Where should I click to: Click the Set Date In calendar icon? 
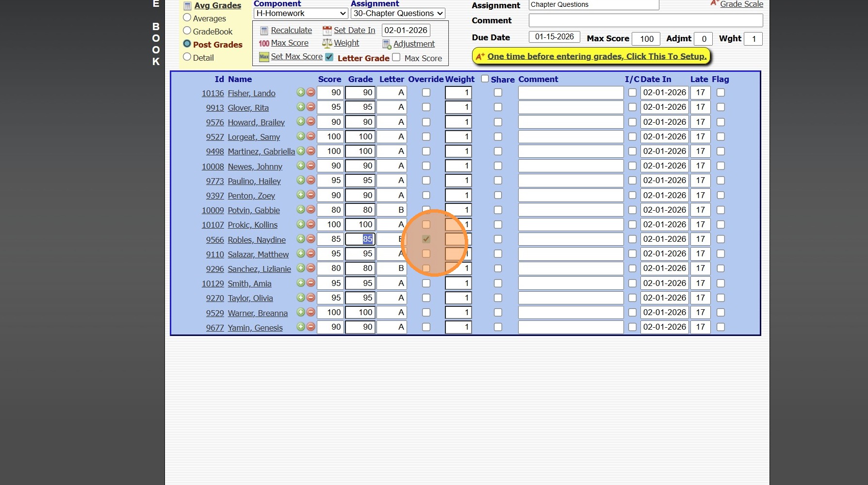pos(327,31)
